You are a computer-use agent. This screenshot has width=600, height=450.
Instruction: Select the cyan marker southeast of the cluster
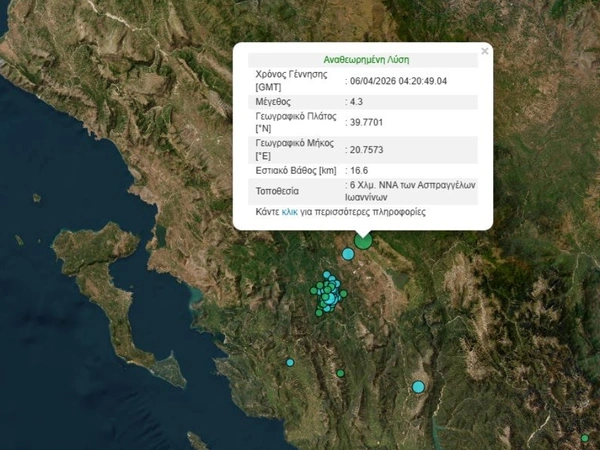[x=418, y=387]
